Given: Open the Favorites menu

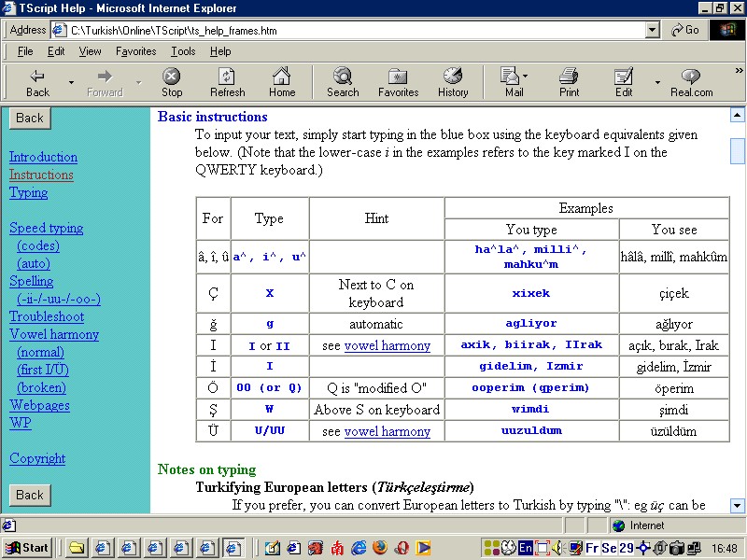Looking at the screenshot, I should tap(135, 51).
